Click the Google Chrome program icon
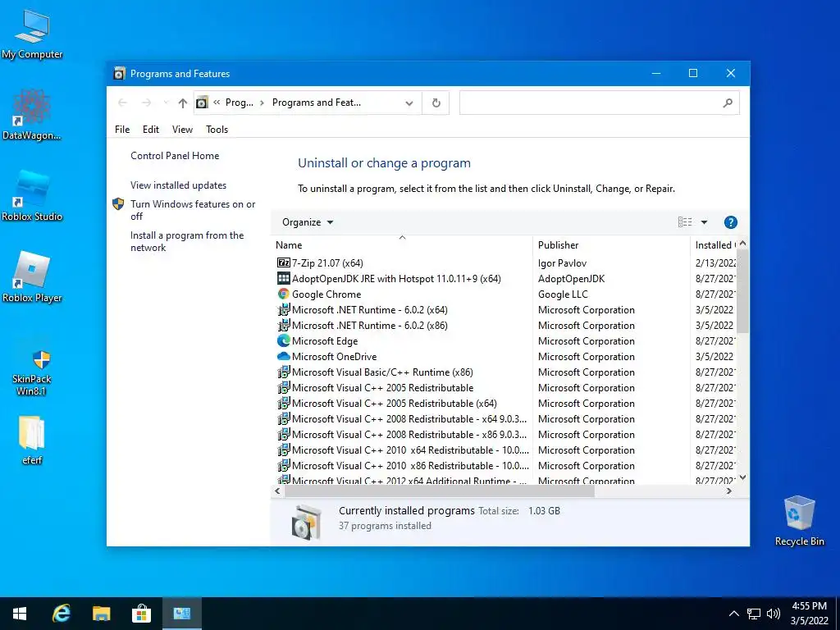The height and width of the screenshot is (630, 840). tap(283, 294)
